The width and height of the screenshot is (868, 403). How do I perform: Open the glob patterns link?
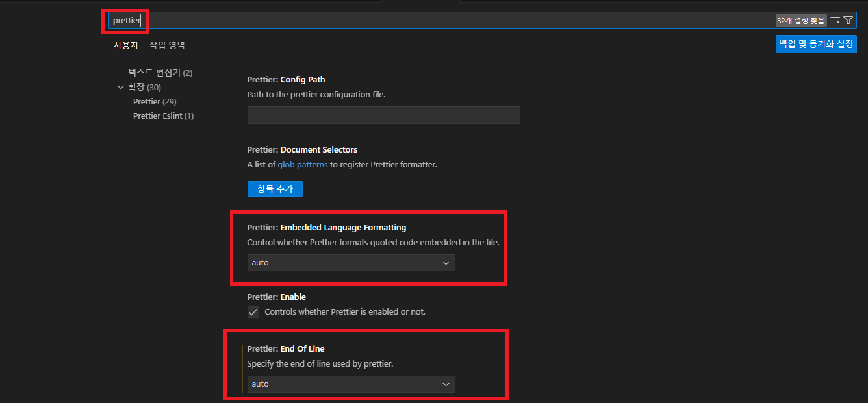(303, 165)
